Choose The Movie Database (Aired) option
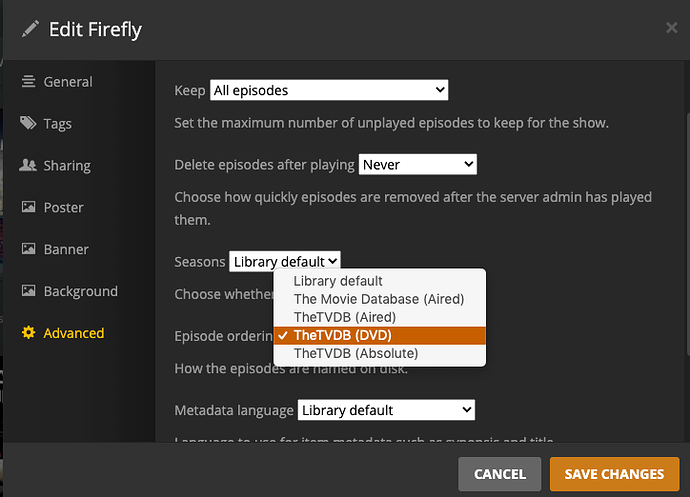Screen dimensions: 690x497 click(380, 299)
